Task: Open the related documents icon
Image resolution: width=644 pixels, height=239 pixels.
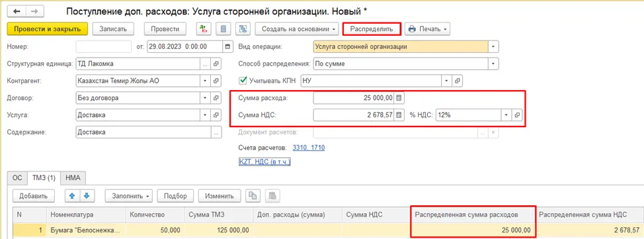Action: (243, 28)
